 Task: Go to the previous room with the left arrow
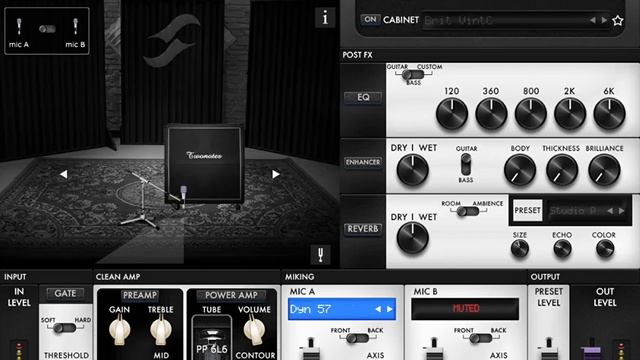pos(63,174)
